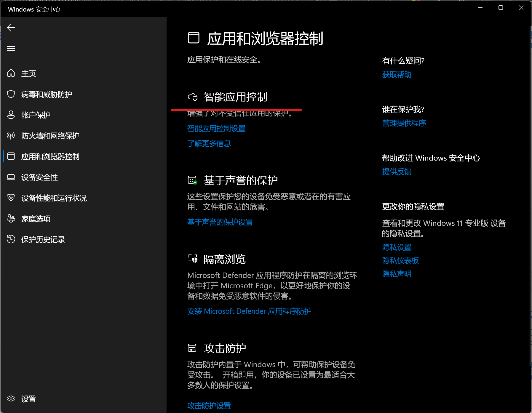Click the clock icon for 保护历史记录
532x413 pixels.
pos(11,239)
